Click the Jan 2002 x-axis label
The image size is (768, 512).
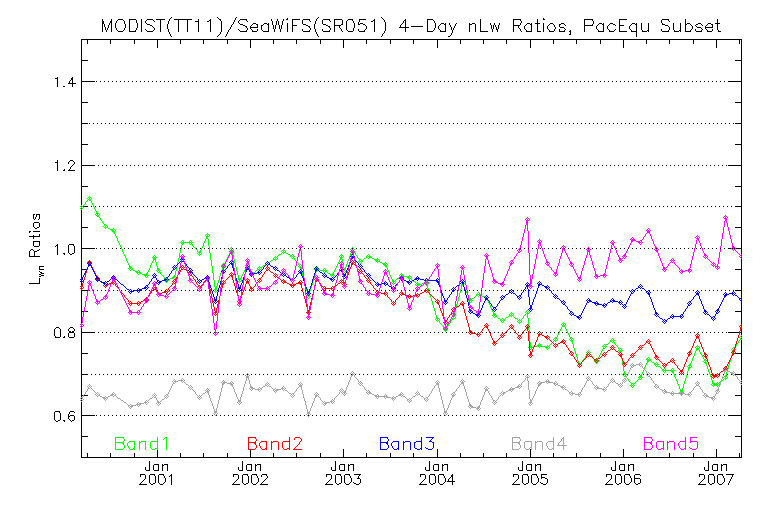tap(250, 473)
